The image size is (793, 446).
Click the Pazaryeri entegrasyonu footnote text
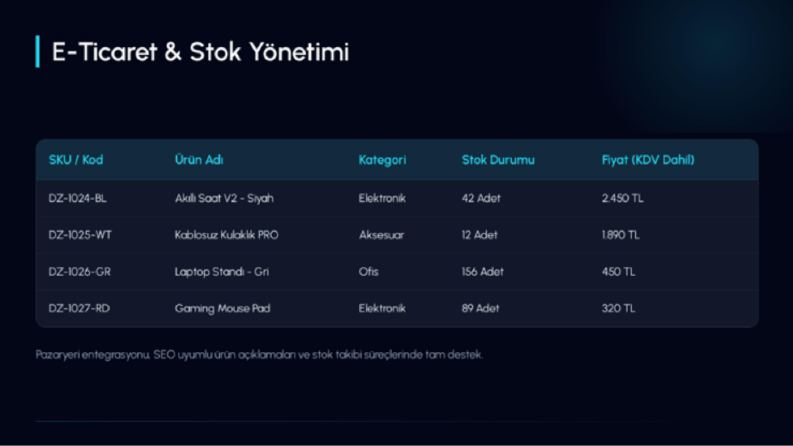coord(259,354)
